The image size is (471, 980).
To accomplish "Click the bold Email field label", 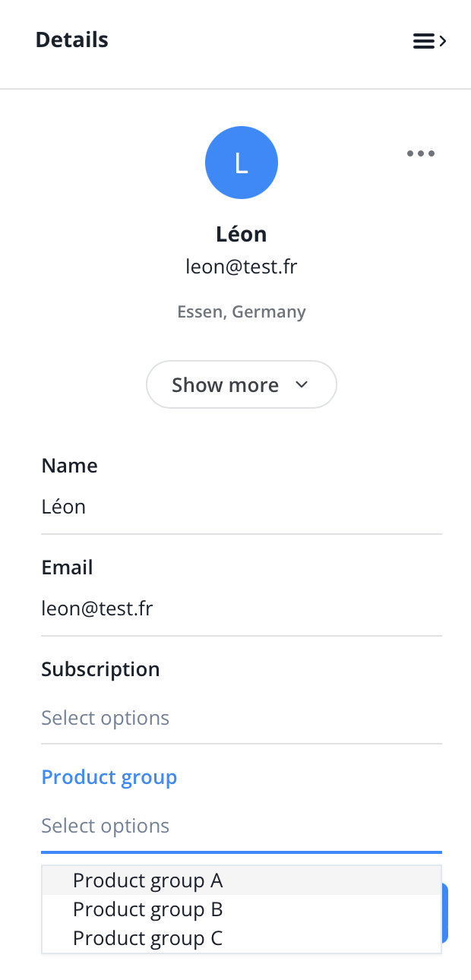I will pyautogui.click(x=68, y=567).
